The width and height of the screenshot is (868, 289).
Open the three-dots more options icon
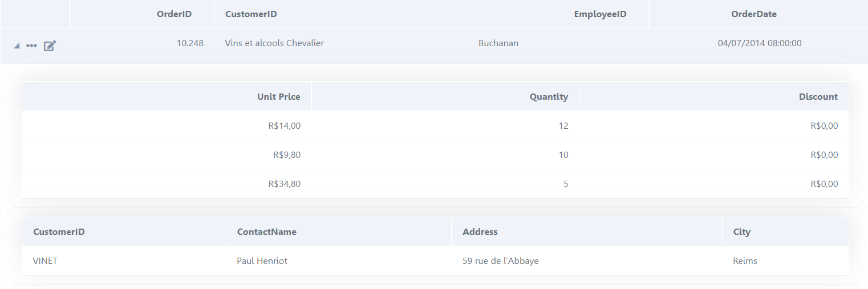[x=31, y=45]
